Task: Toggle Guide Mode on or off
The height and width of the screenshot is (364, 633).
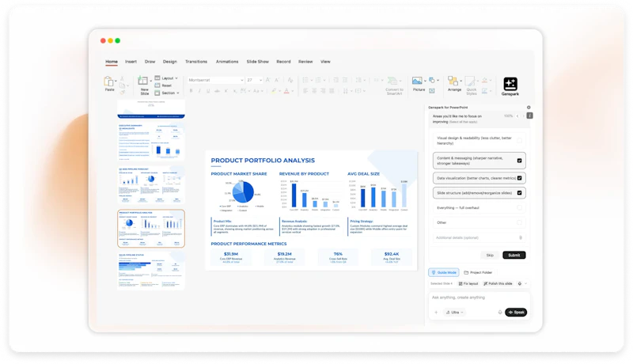Action: pyautogui.click(x=444, y=272)
